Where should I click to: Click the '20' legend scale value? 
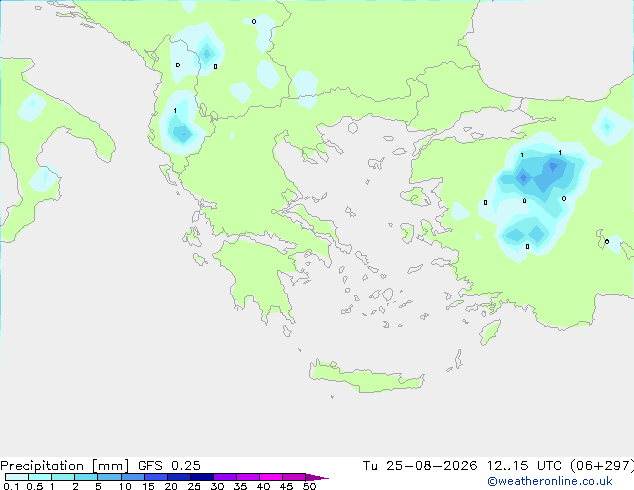(x=171, y=486)
